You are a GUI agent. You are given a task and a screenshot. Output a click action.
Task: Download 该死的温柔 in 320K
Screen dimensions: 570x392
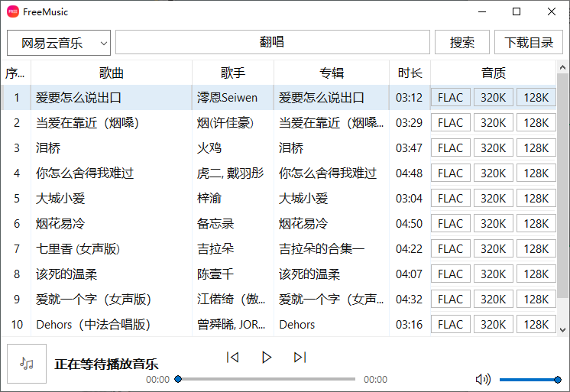pos(494,274)
